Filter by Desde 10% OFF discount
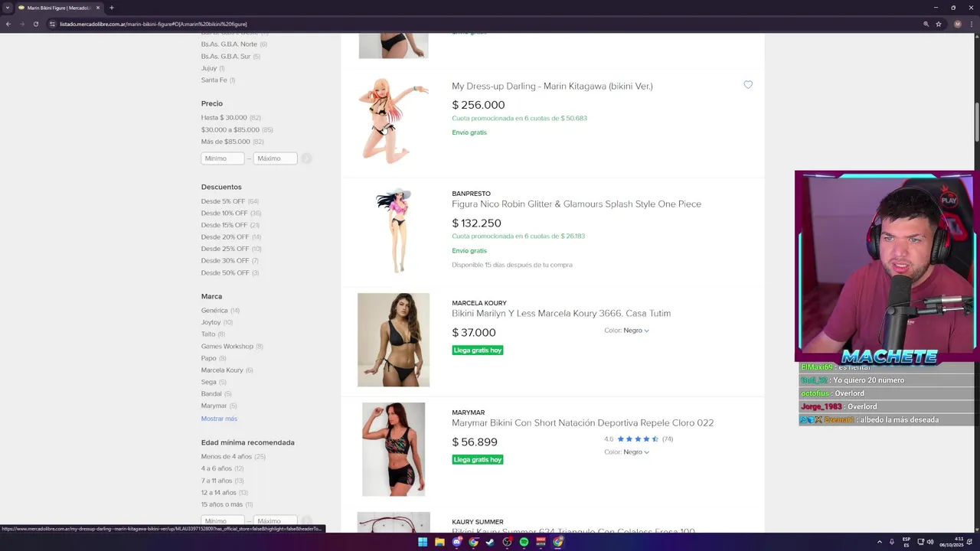 coord(224,214)
